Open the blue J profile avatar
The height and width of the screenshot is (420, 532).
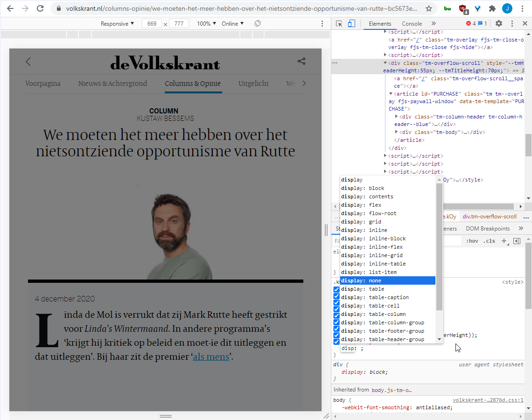507,8
